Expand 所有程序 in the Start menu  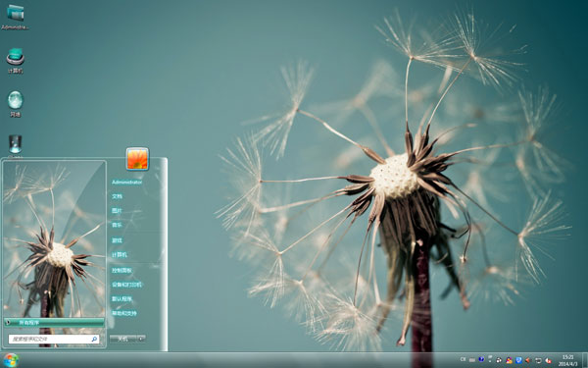coord(54,322)
